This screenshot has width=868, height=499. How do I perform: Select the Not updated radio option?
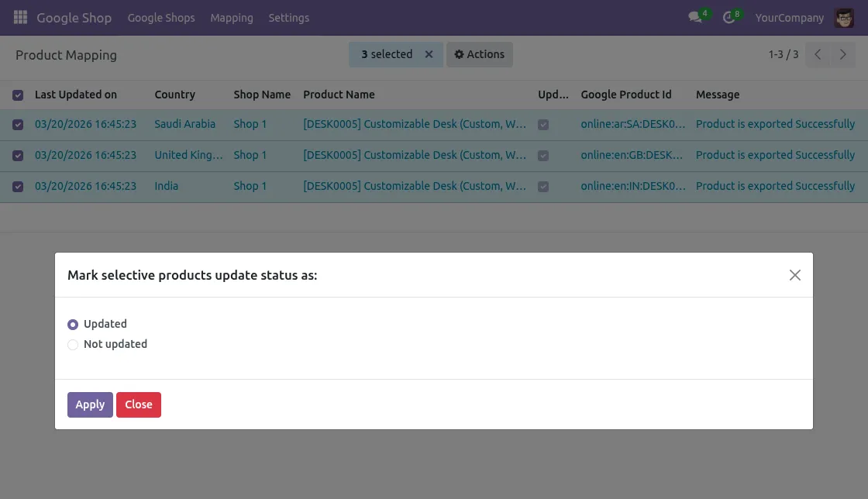click(x=73, y=345)
